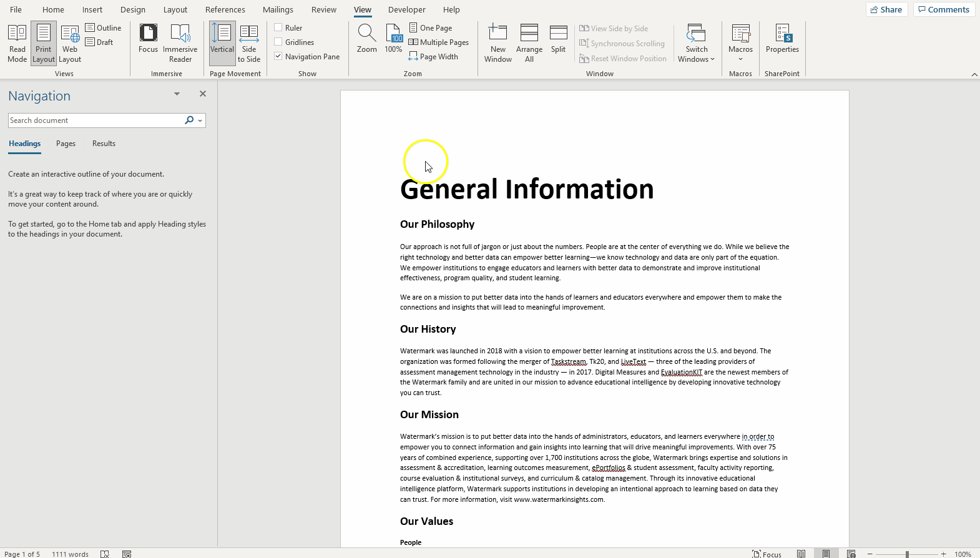Click the zoom in plus button
980x558 pixels.
[944, 554]
